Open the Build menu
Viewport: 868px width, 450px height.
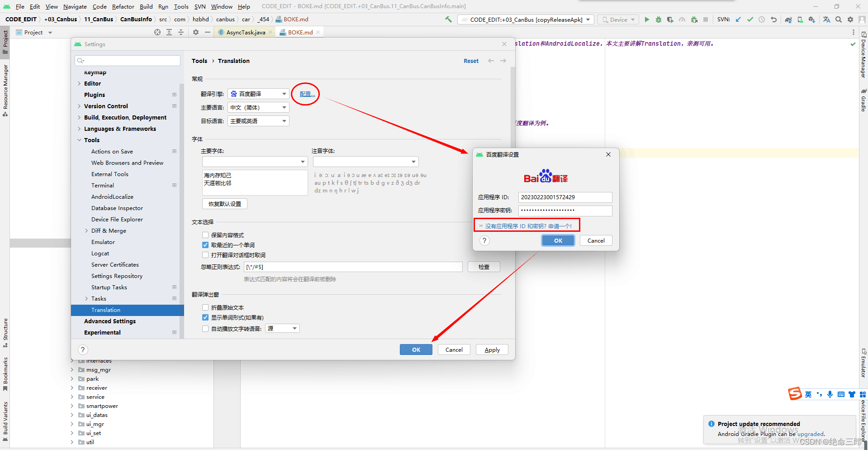coord(146,6)
